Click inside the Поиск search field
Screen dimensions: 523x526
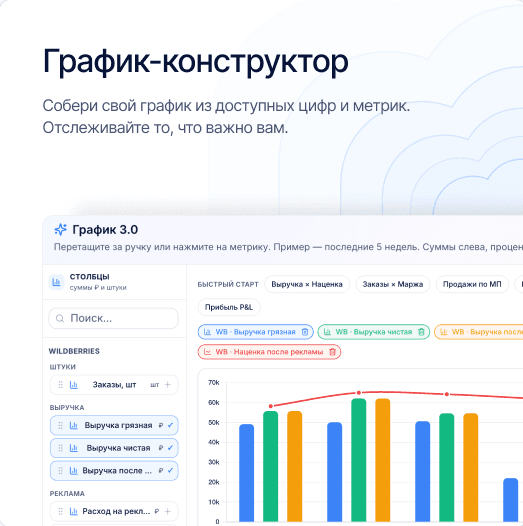click(113, 318)
